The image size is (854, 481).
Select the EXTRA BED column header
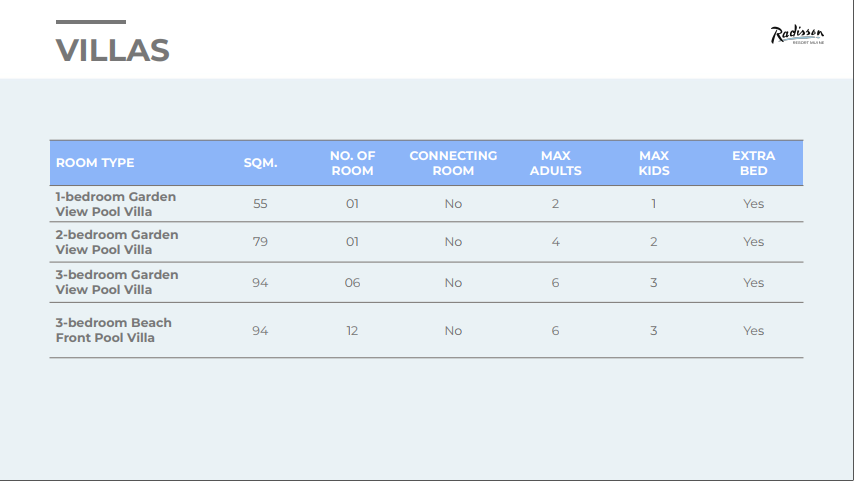753,163
